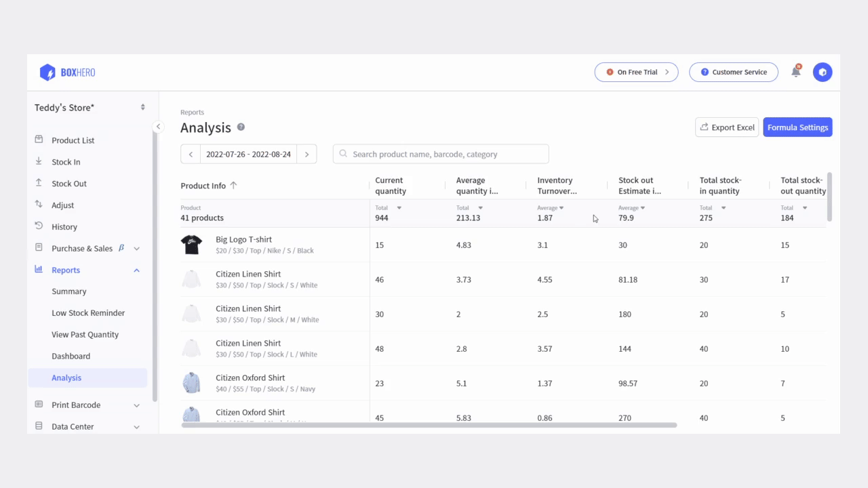Open the Dashboard report page
The image size is (868, 488).
pyautogui.click(x=71, y=356)
